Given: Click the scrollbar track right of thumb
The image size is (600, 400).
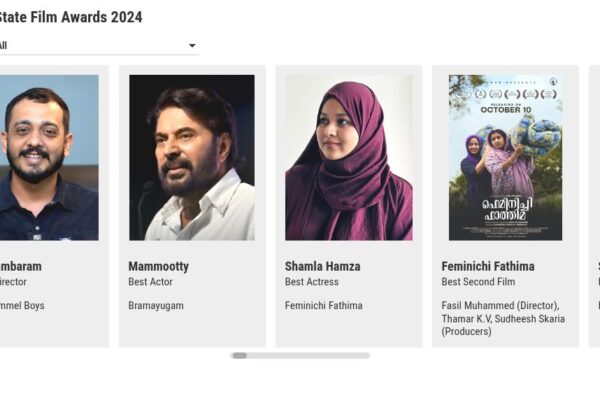Looking at the screenshot, I should point(310,355).
